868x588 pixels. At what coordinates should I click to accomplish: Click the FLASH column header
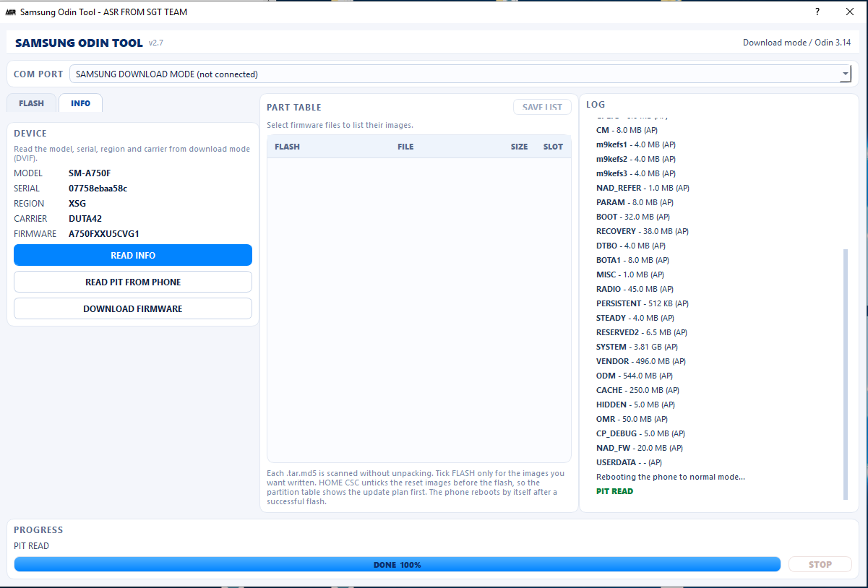point(288,147)
